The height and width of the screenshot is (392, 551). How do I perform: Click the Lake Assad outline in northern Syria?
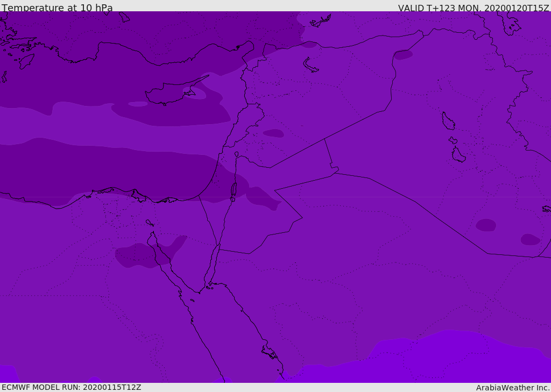[310, 66]
